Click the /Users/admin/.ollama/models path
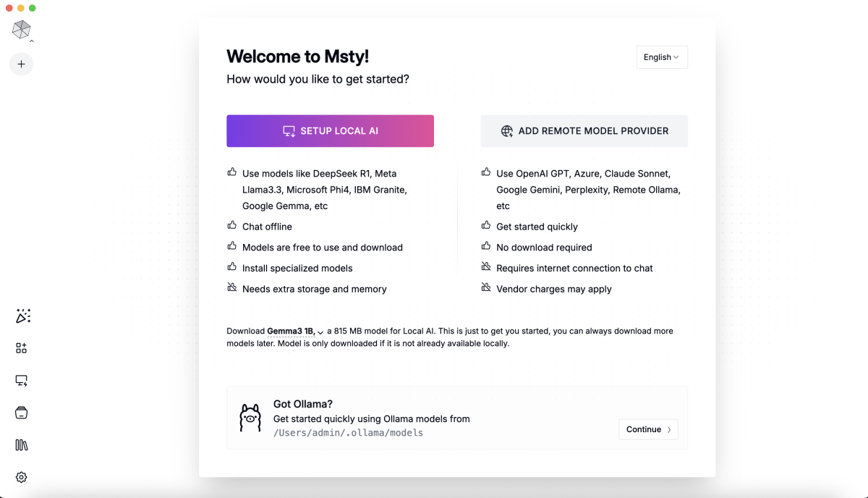Viewport: 868px width, 498px height. pos(348,433)
